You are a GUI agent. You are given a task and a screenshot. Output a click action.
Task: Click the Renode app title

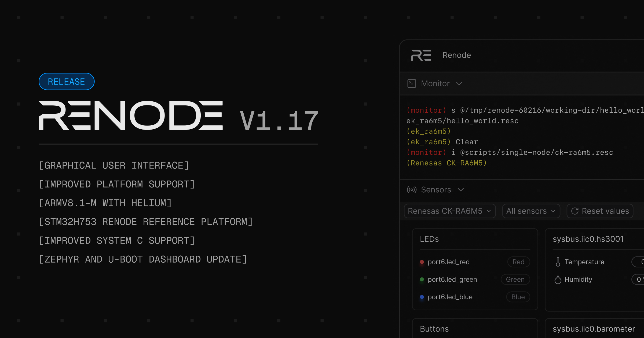coord(457,55)
